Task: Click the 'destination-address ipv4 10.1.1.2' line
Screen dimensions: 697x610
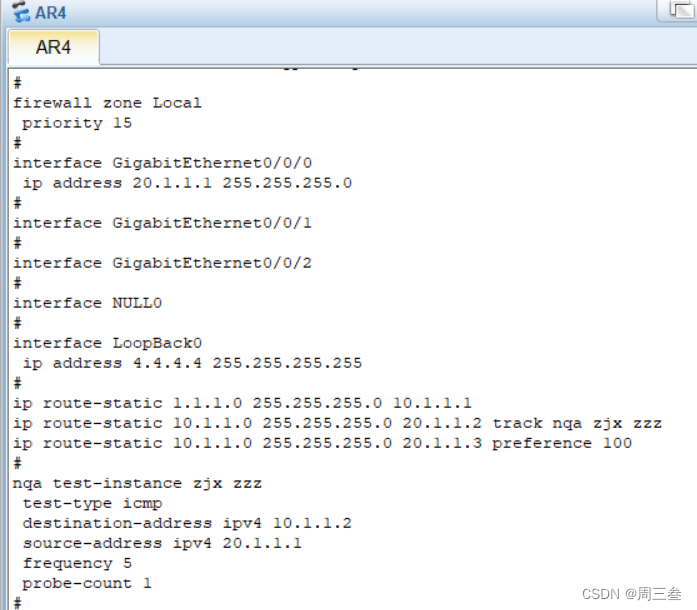Action: [x=187, y=523]
